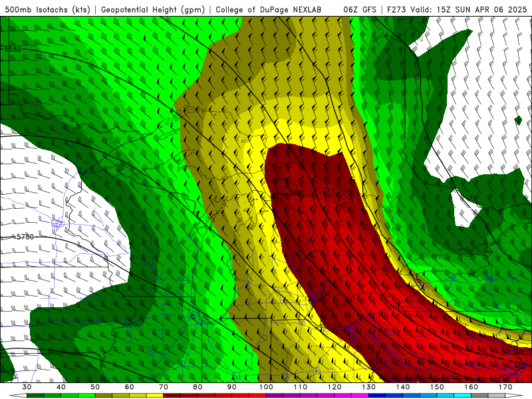Click the 40 value on the color scale
This screenshot has height=399, width=532.
pyautogui.click(x=61, y=387)
